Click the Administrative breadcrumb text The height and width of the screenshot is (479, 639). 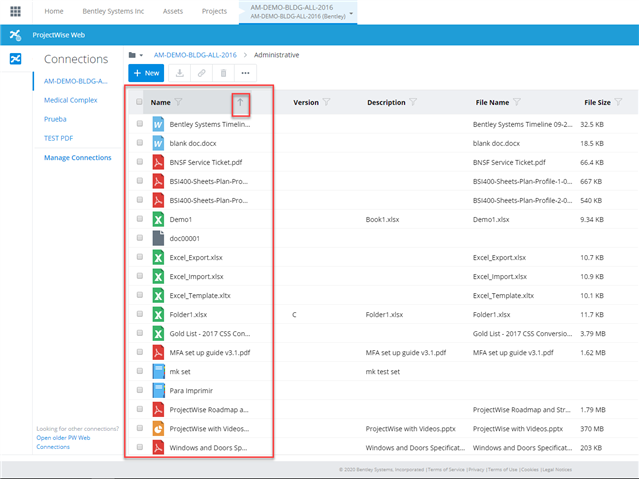click(x=276, y=55)
